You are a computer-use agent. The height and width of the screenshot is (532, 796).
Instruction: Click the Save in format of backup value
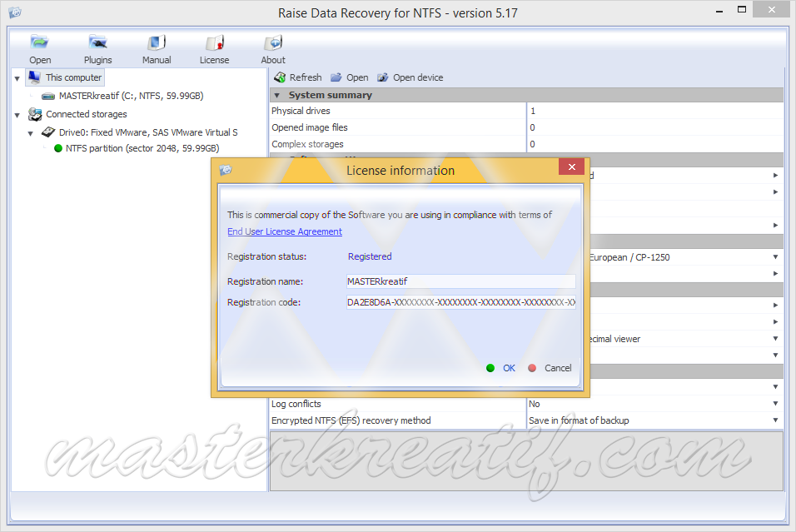(x=579, y=420)
